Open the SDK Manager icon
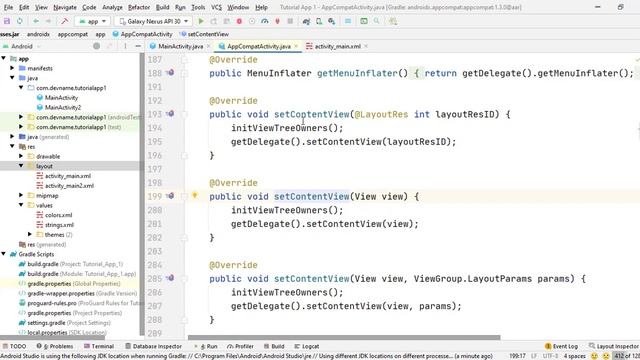This screenshot has width=640, height=360. (331, 21)
